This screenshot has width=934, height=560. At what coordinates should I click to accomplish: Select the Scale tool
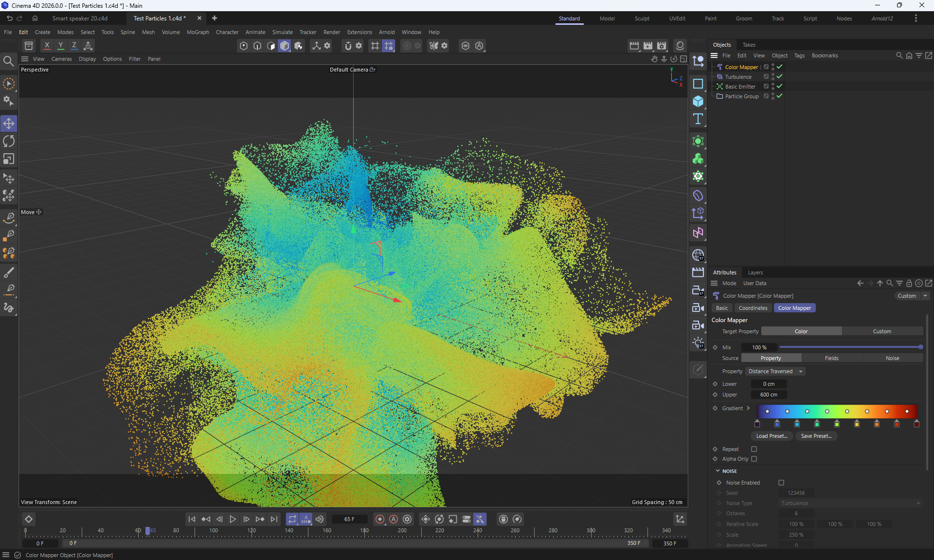[x=9, y=159]
